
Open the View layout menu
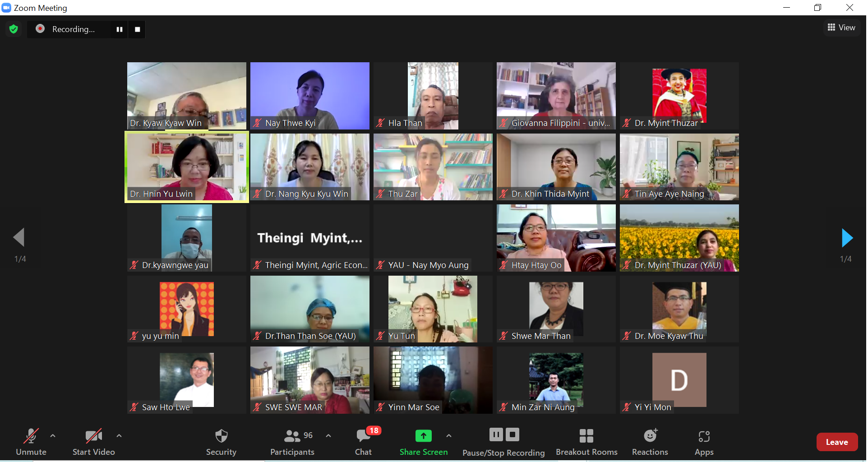(x=841, y=28)
